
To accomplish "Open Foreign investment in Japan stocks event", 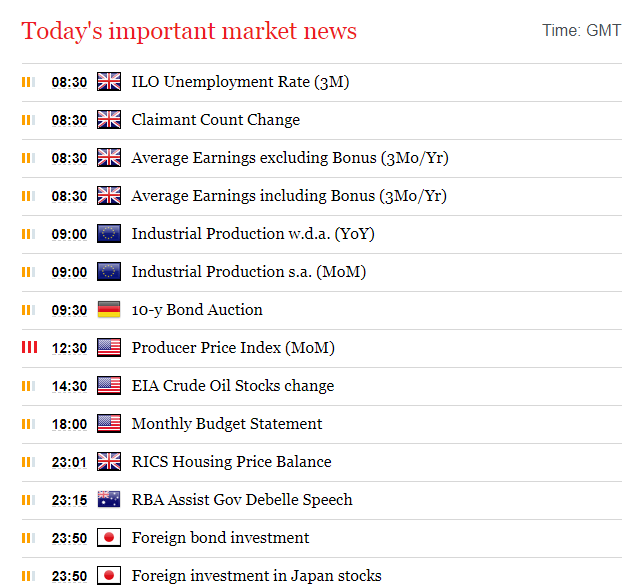I will tap(256, 576).
